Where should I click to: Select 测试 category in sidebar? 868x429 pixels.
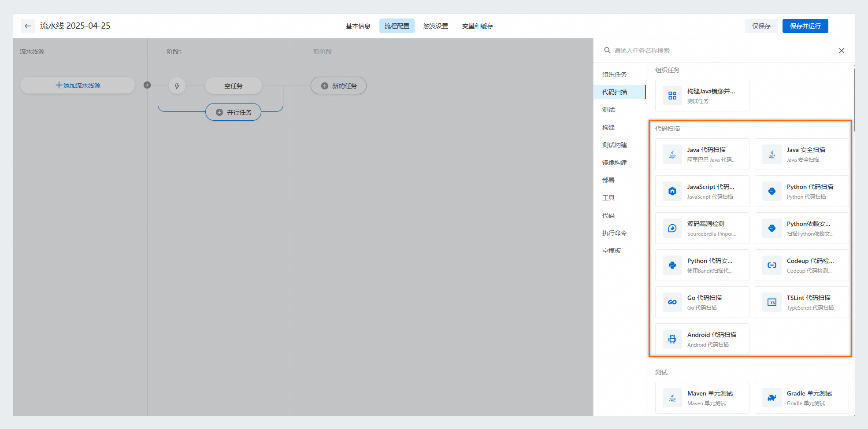point(619,110)
